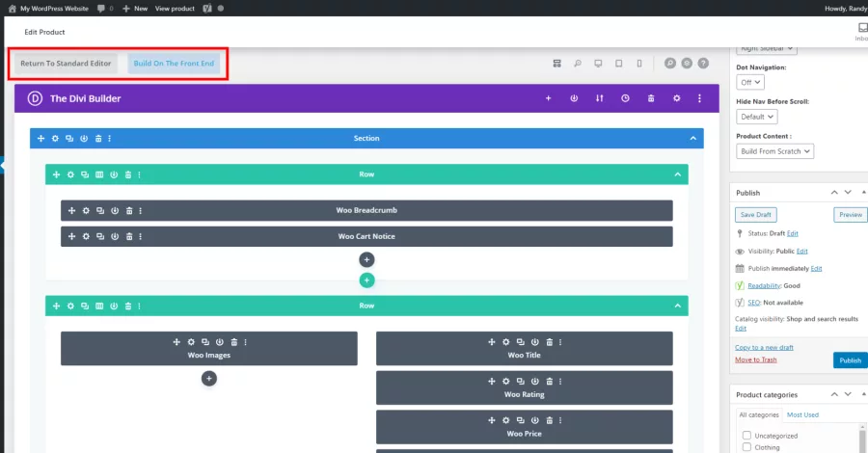Image resolution: width=868 pixels, height=453 pixels.
Task: Delete the Woo Cart Notice module
Action: coord(129,237)
